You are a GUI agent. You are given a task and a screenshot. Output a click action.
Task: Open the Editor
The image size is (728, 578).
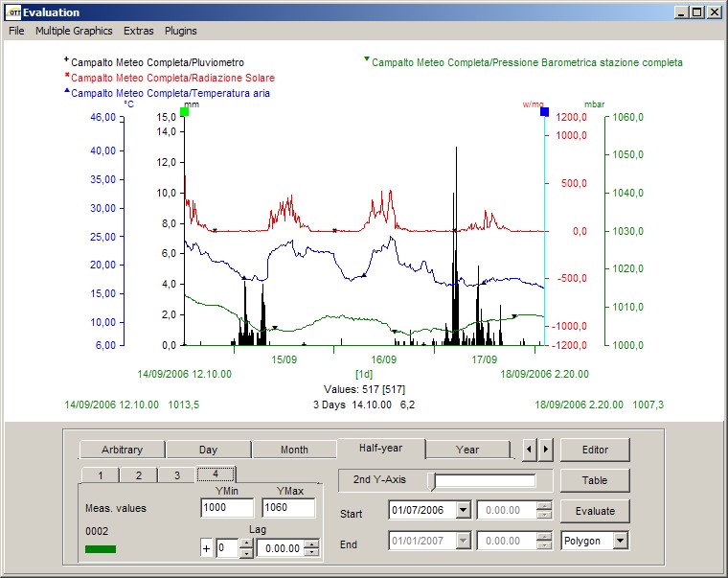[595, 450]
